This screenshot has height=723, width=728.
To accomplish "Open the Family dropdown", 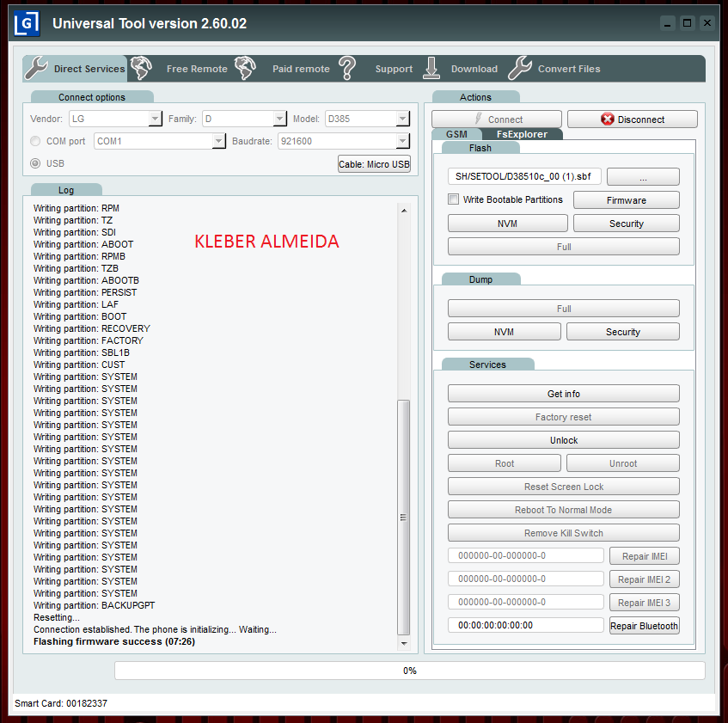I will pyautogui.click(x=279, y=119).
